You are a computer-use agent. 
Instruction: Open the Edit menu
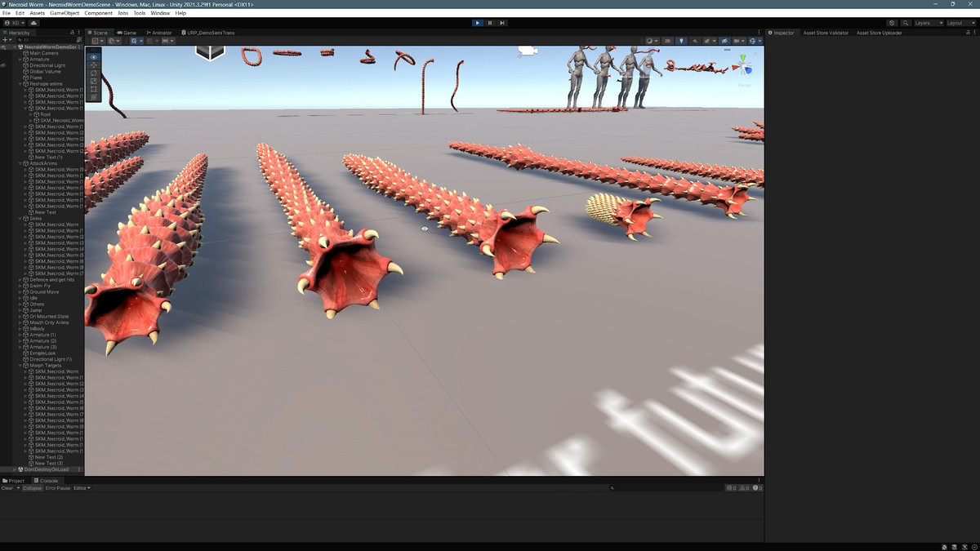20,13
